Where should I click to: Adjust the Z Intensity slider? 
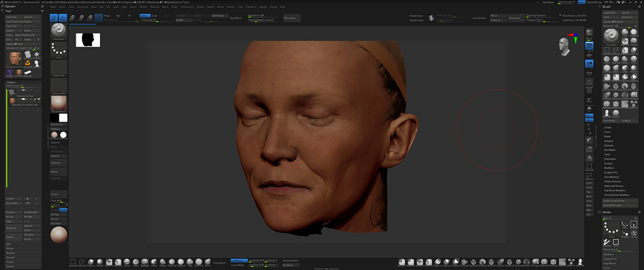[156, 20]
